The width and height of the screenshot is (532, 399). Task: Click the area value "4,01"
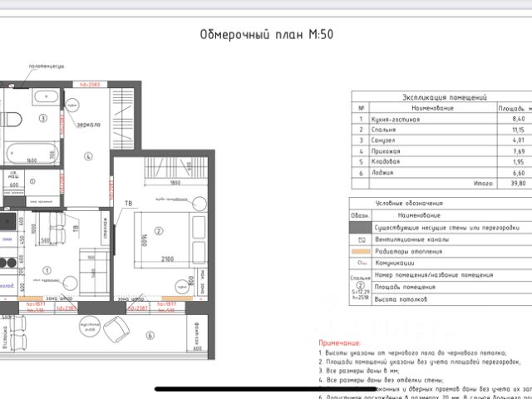tap(519, 140)
